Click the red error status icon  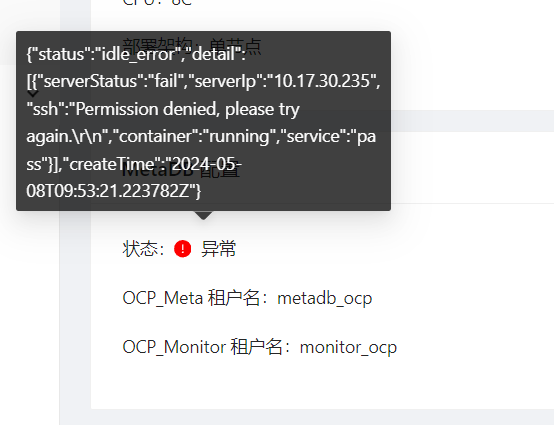183,249
